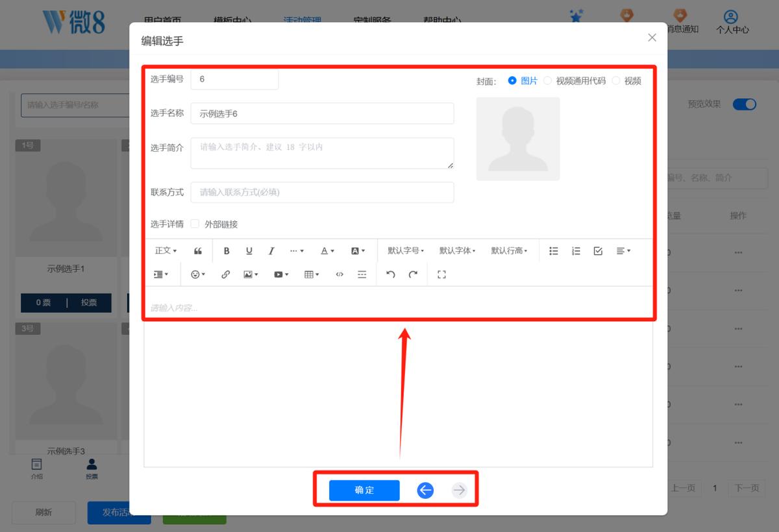The width and height of the screenshot is (779, 532).
Task: Click the 刷新 refresh button
Action: [43, 513]
